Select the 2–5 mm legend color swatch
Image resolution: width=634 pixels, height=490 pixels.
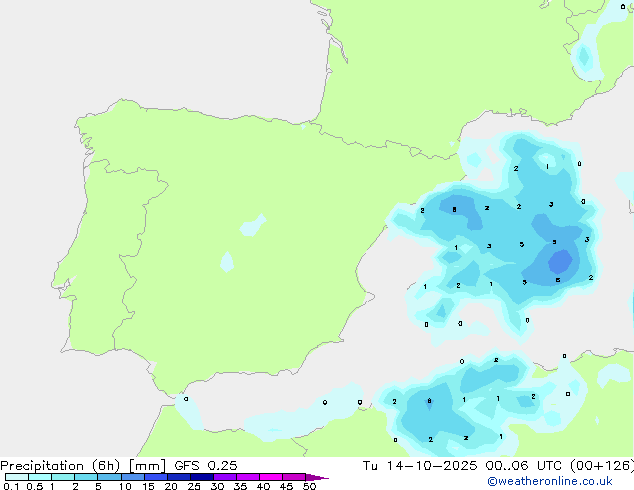point(86,477)
